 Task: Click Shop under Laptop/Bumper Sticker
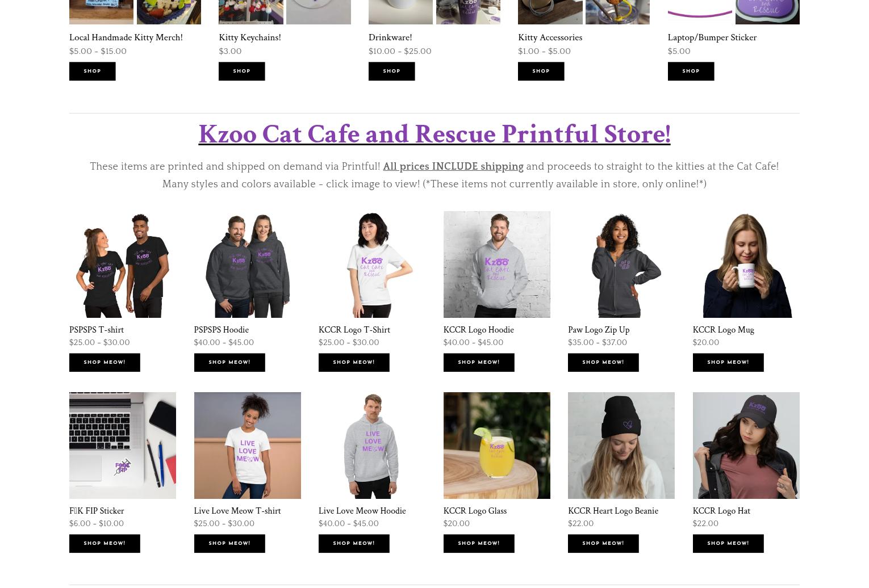(691, 71)
